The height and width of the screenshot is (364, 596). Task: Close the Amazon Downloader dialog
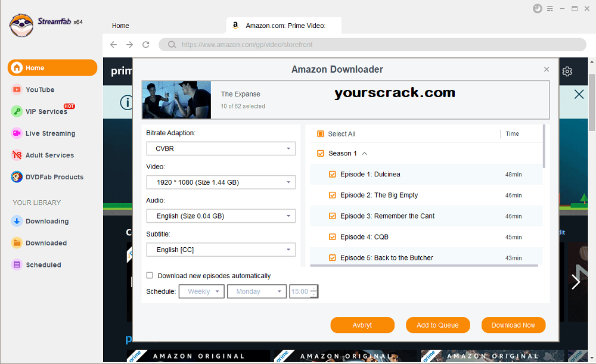pos(547,69)
